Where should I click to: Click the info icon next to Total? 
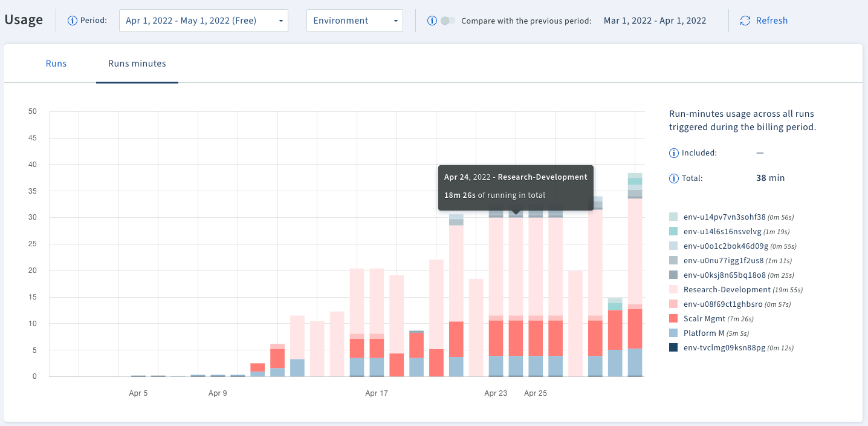(673, 178)
